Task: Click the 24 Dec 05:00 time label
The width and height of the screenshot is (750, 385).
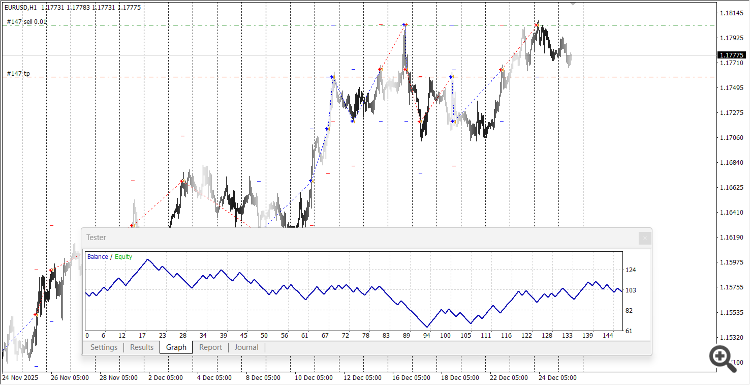Action: coord(559,378)
